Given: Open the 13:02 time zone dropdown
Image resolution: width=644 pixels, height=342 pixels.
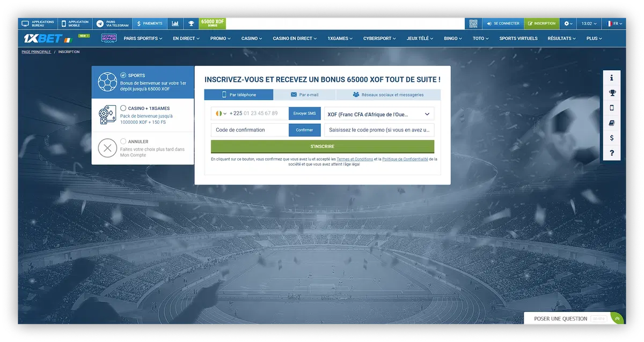Looking at the screenshot, I should [589, 24].
